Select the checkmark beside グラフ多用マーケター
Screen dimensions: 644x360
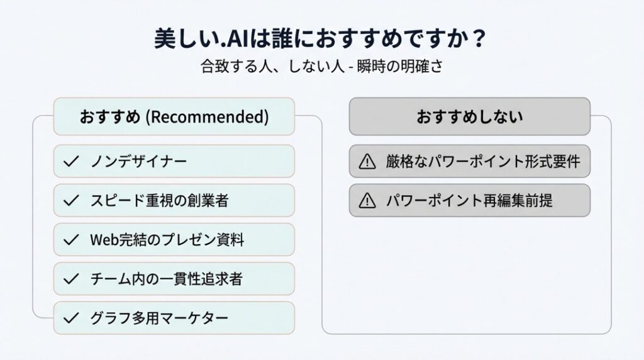[71, 318]
